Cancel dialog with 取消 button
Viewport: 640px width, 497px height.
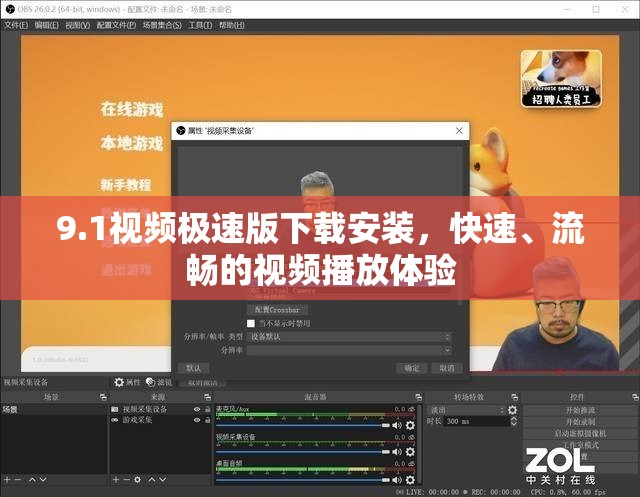tap(447, 368)
